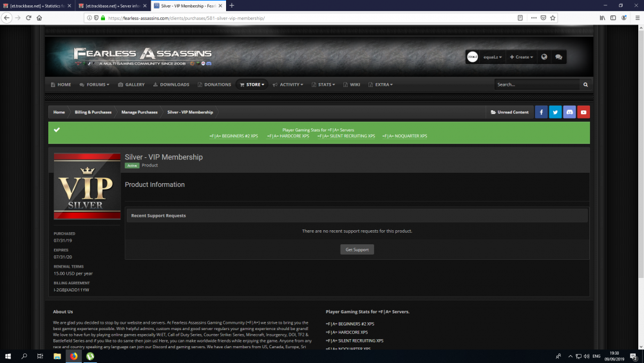
Task: Open new browser tab plus button
Action: click(x=232, y=5)
